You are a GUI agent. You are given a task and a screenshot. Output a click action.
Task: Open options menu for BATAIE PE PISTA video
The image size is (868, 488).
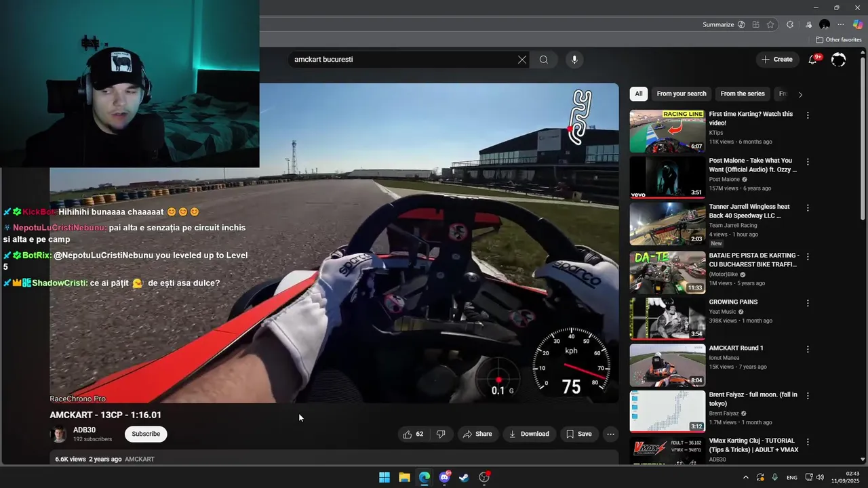[x=808, y=256]
